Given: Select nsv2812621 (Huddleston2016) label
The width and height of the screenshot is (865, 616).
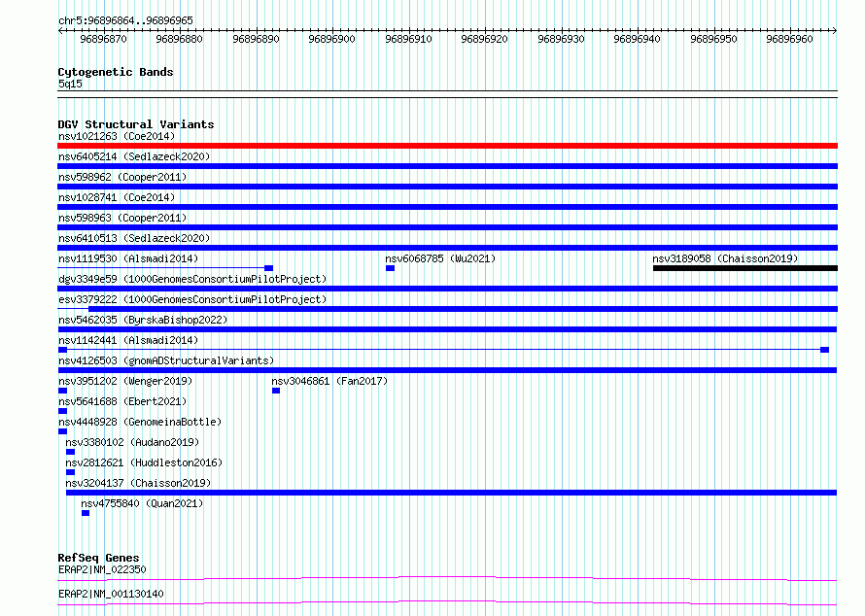Looking at the screenshot, I should point(144,462).
